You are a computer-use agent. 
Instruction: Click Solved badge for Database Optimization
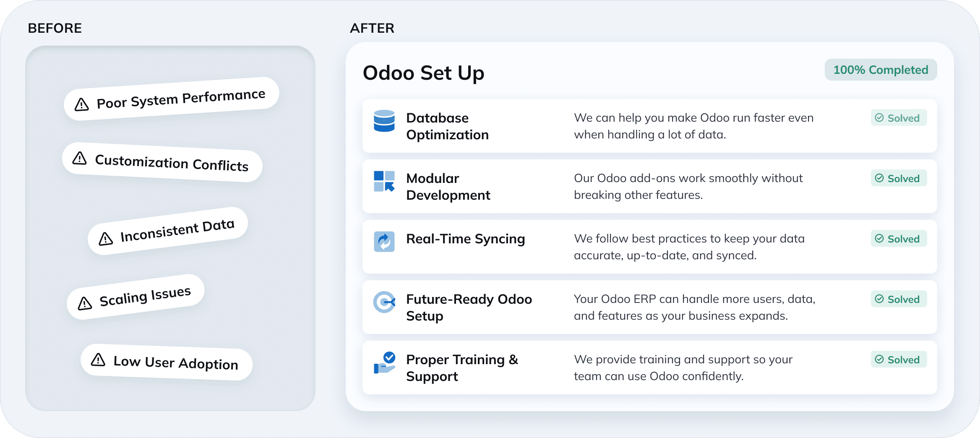pos(898,118)
